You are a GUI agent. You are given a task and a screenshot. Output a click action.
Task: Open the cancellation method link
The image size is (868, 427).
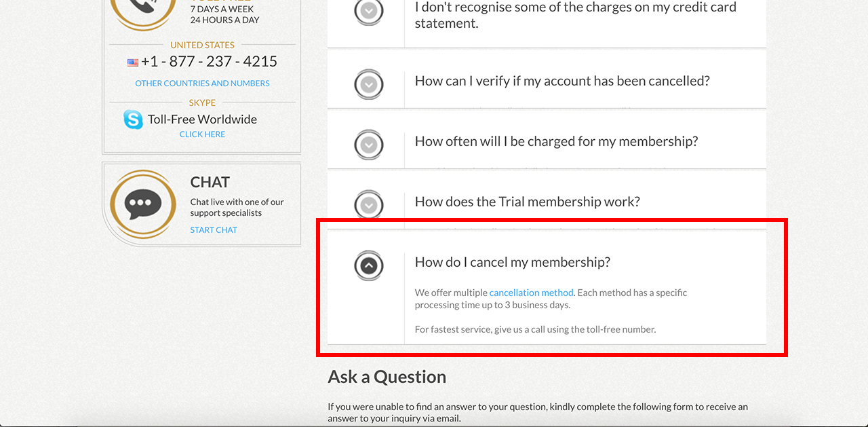click(531, 293)
